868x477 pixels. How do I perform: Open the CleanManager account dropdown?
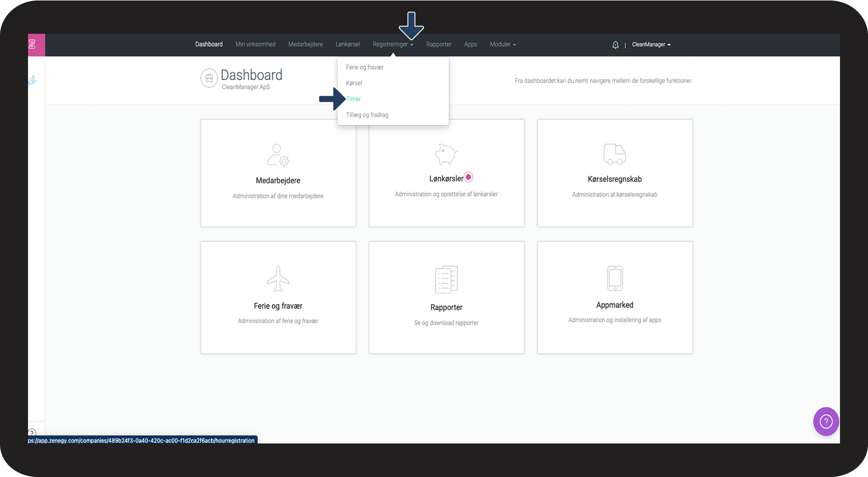651,45
